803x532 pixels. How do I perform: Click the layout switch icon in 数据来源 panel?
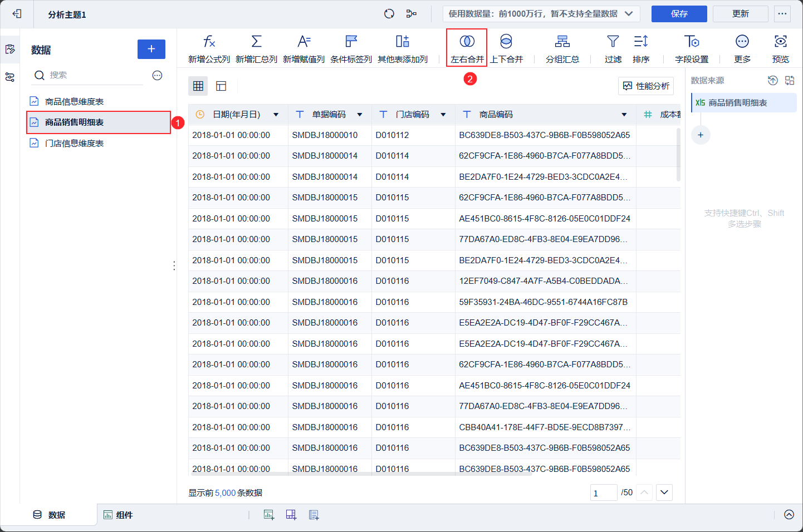point(790,81)
